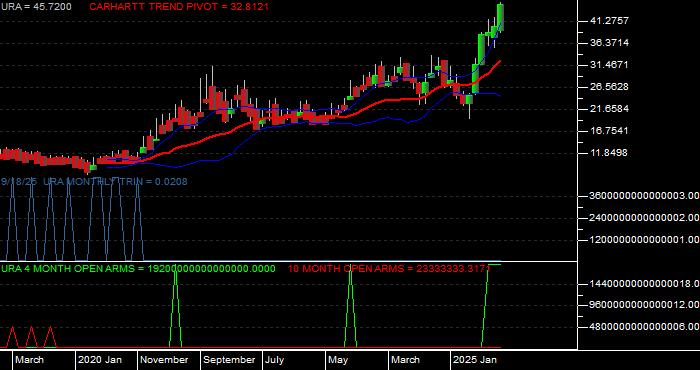Click the 9600000000000012.00 ARMS axis value

(644, 305)
